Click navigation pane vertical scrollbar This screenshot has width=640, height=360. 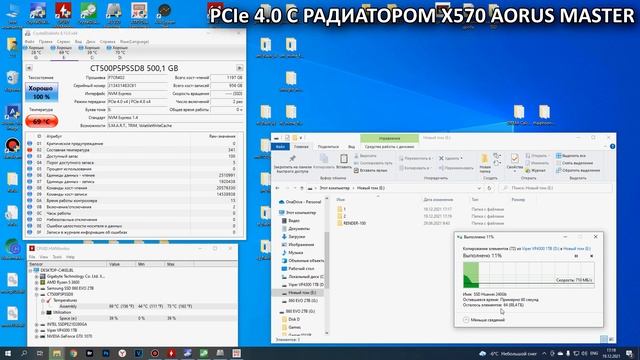[327, 259]
